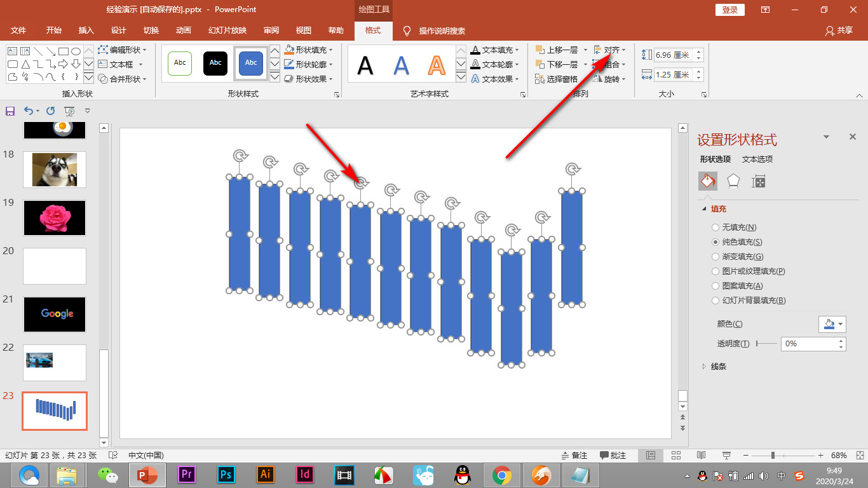Start slideshow from status bar icon
The width and height of the screenshot is (868, 488).
pyautogui.click(x=727, y=456)
